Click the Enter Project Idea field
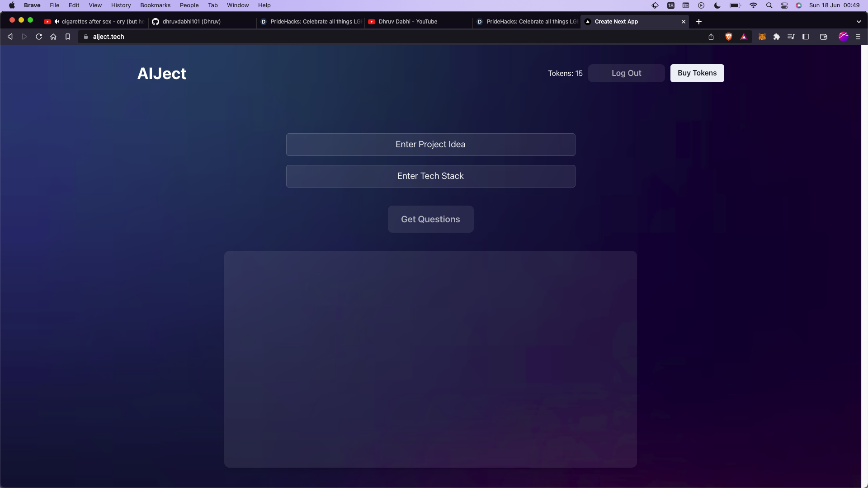 pos(430,145)
